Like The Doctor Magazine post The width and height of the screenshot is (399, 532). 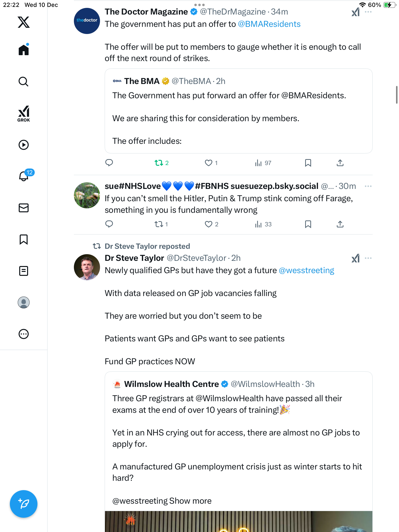[x=209, y=163]
